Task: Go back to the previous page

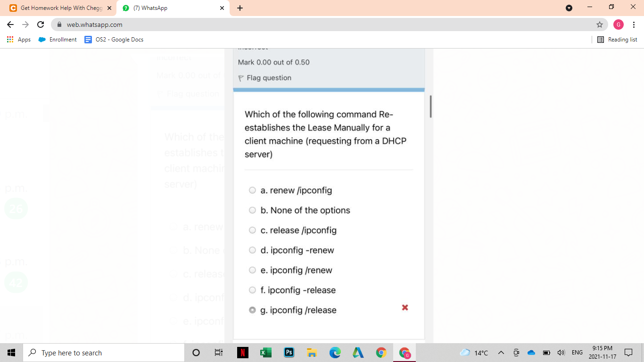Action: click(10, 25)
